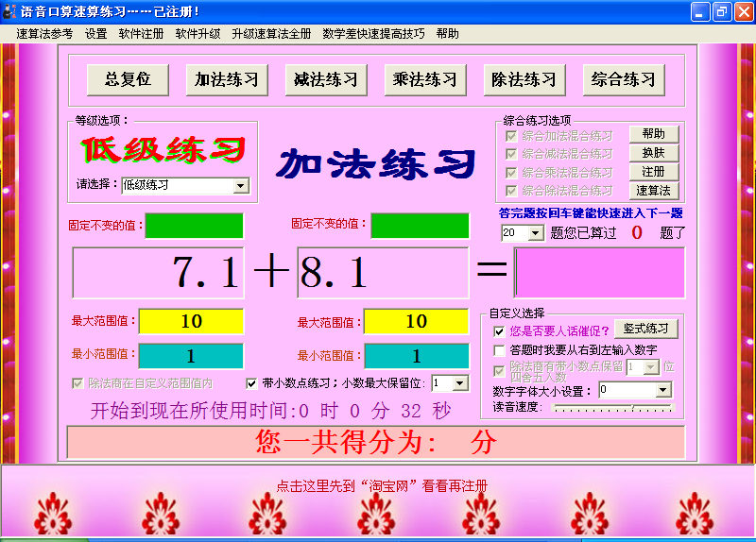The height and width of the screenshot is (542, 756).
Task: Toggle 除法商在自定义范围值内 checkbox
Action: pos(77,383)
